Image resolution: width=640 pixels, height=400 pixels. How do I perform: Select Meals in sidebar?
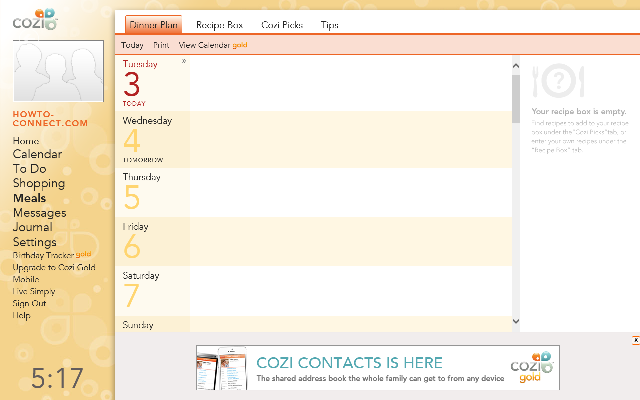(x=29, y=198)
